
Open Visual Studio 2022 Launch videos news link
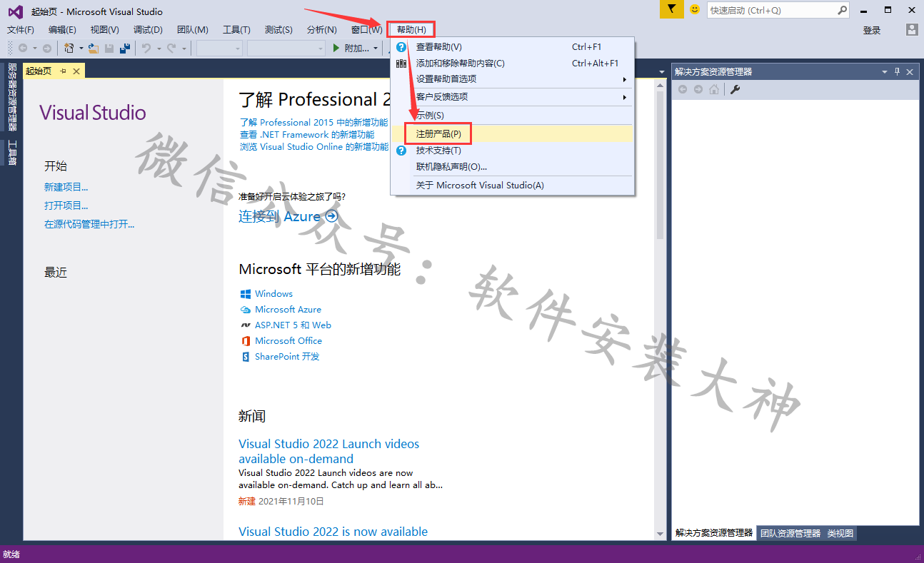point(329,451)
